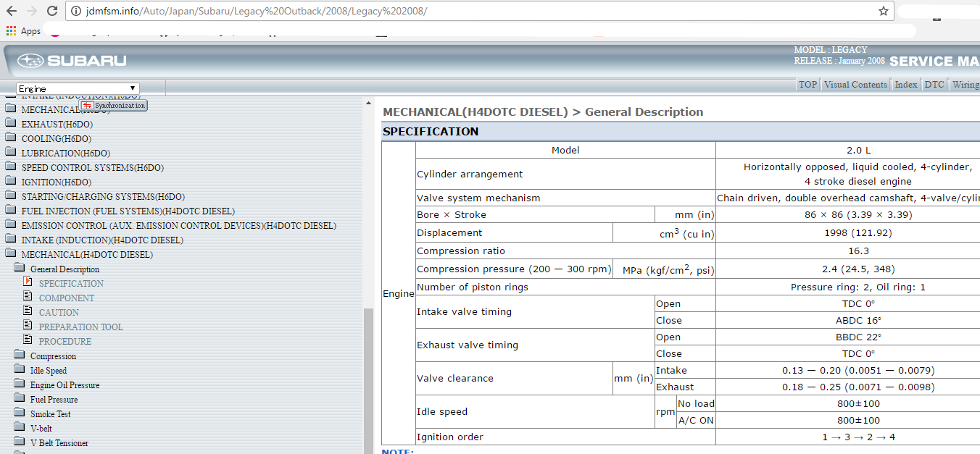Screen dimensions: 980x454
Task: Expand COOLING(H6DO) folder icon
Action: [10, 138]
